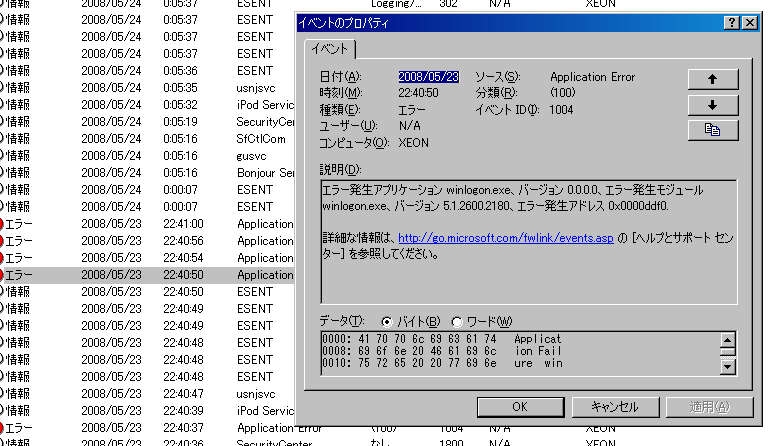Select the iPod Service event row
The image size is (782, 446).
click(x=265, y=104)
